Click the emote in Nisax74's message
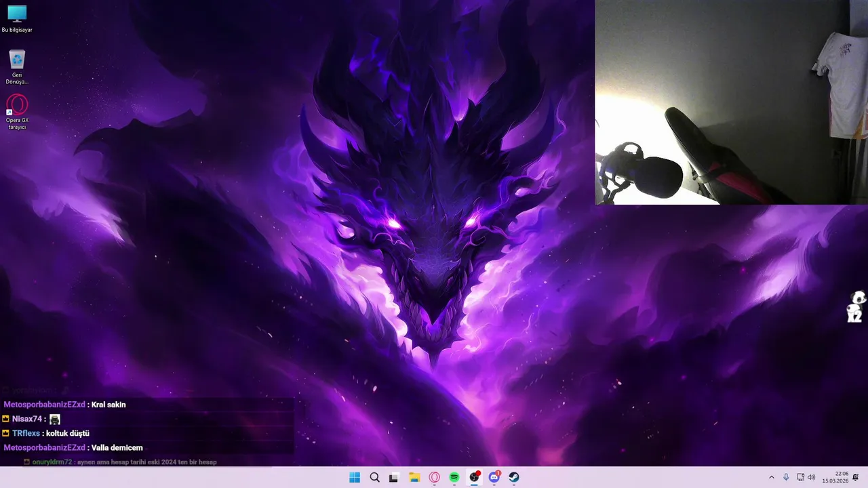Viewport: 868px width, 488px height. pyautogui.click(x=55, y=420)
